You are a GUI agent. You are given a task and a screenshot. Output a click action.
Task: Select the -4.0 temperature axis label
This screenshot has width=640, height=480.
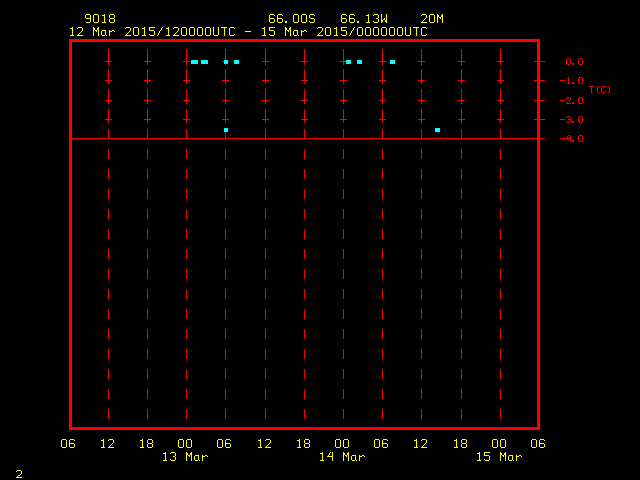click(x=571, y=139)
